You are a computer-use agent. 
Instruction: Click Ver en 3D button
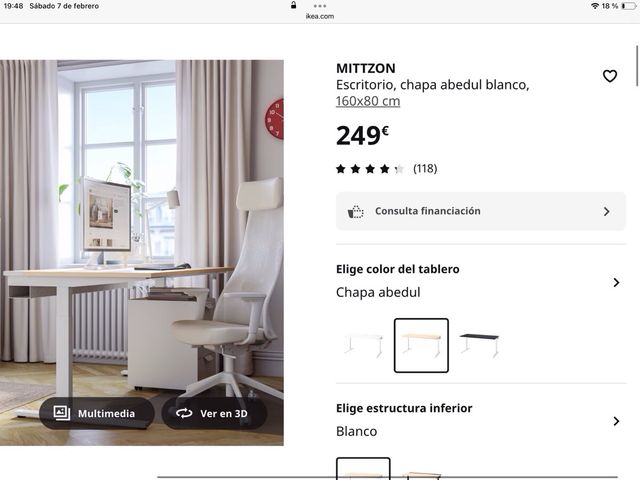click(x=215, y=413)
